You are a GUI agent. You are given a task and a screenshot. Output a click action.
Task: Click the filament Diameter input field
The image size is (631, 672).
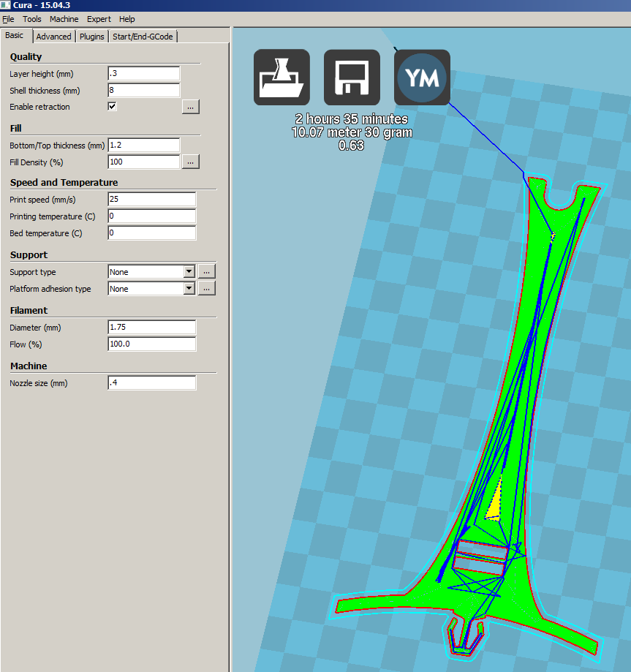152,327
